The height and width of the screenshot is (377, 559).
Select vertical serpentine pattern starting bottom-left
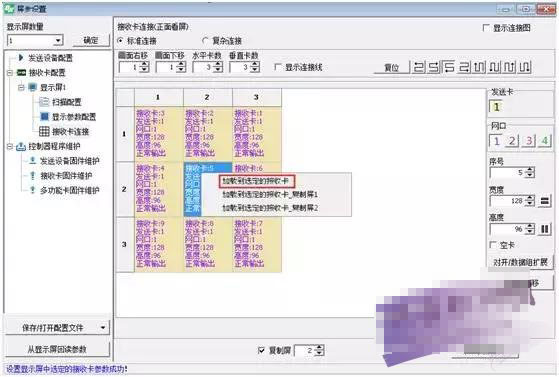pyautogui.click(x=494, y=67)
